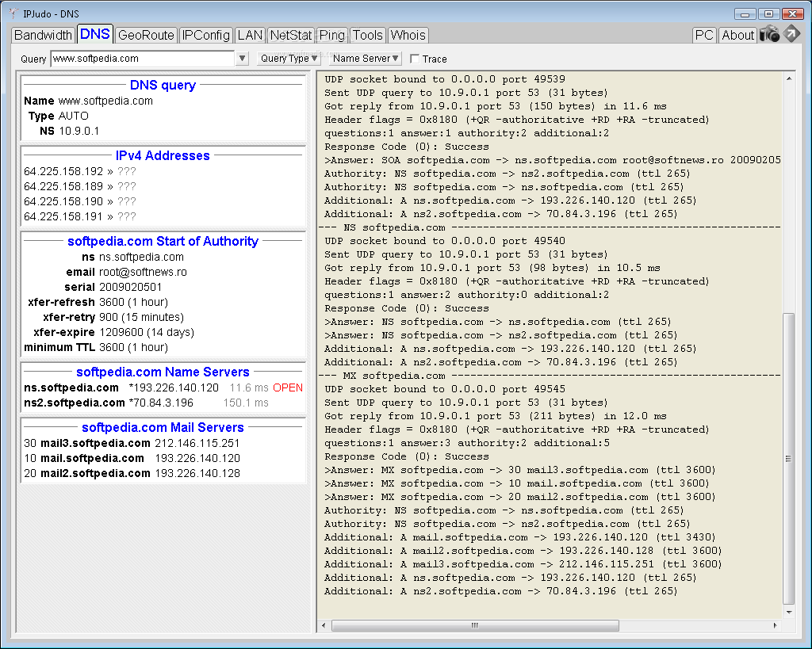Click the horizontal scrollbar thumb of log
This screenshot has width=812, height=649.
coord(475,626)
